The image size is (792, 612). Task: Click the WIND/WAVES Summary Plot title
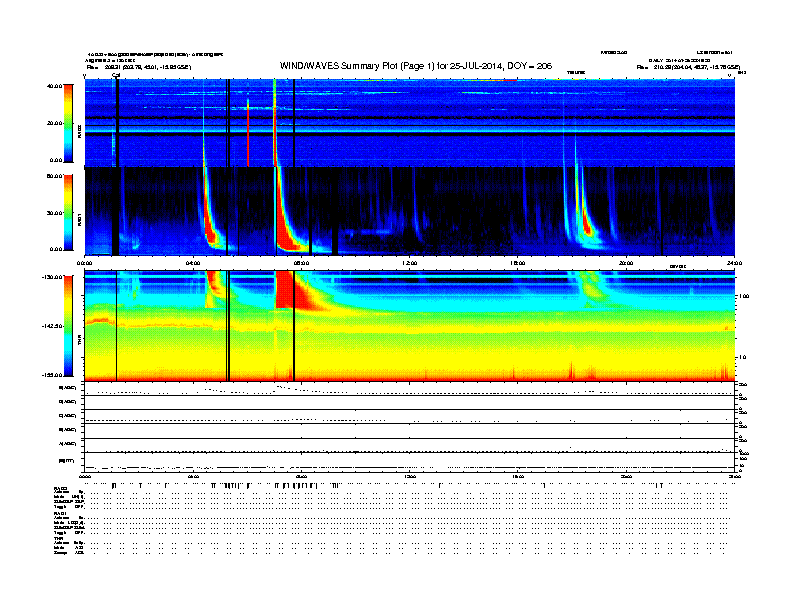416,66
